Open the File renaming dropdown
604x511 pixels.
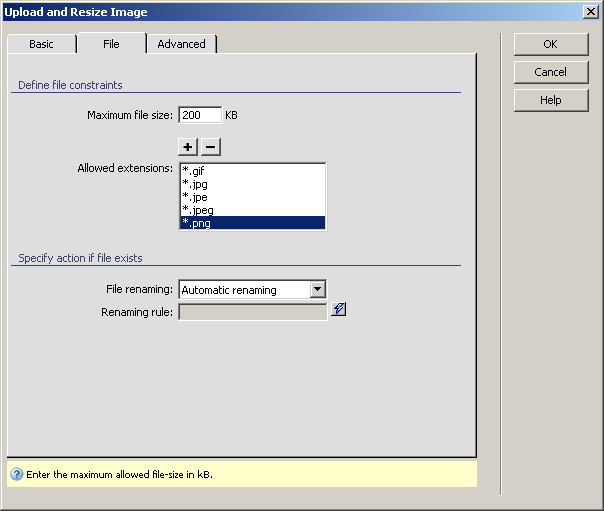tap(317, 290)
